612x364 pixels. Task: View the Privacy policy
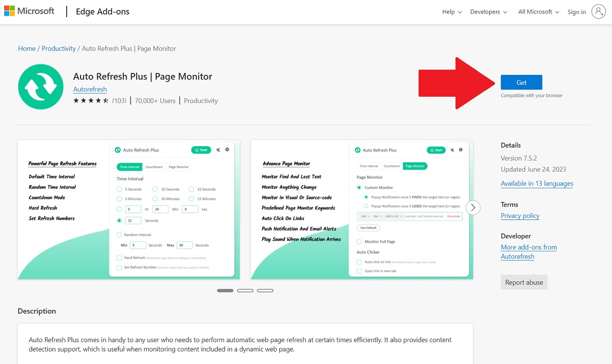point(519,215)
